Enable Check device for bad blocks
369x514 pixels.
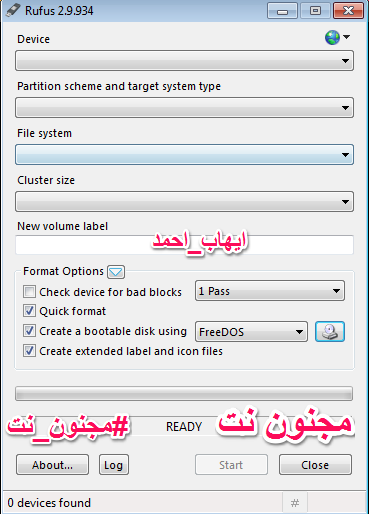(29, 292)
